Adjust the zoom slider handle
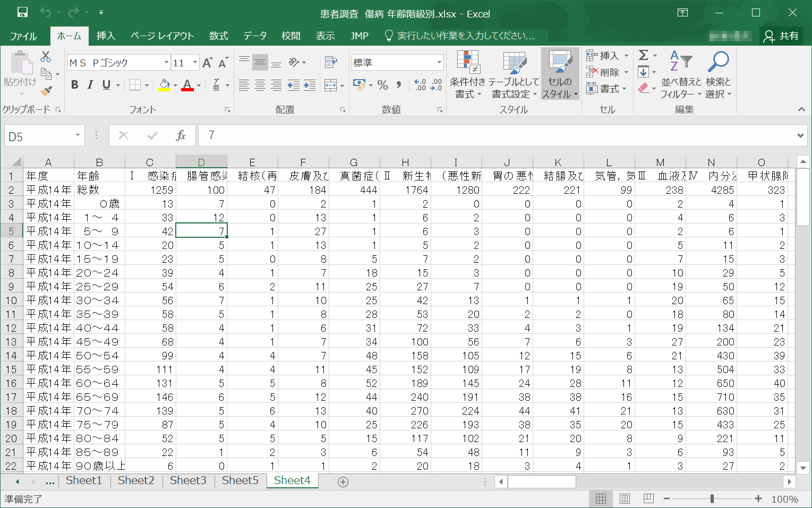This screenshot has width=812, height=508. coord(712,499)
